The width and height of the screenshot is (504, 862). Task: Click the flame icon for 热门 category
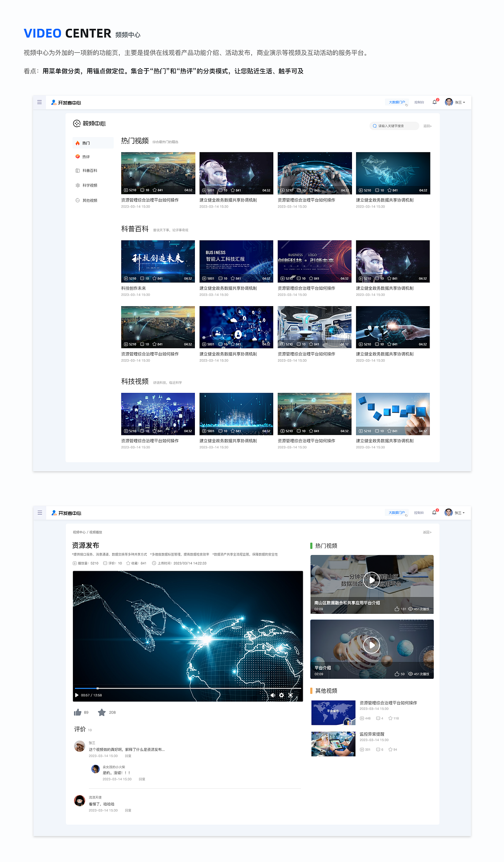click(78, 143)
